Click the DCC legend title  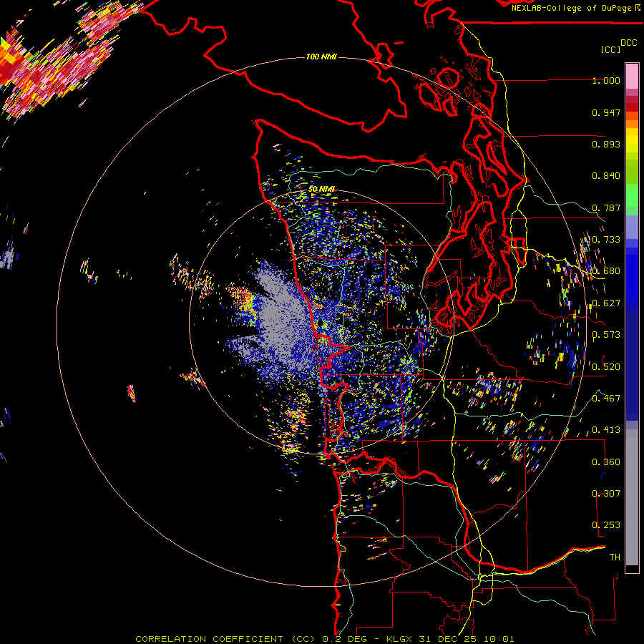coord(628,43)
